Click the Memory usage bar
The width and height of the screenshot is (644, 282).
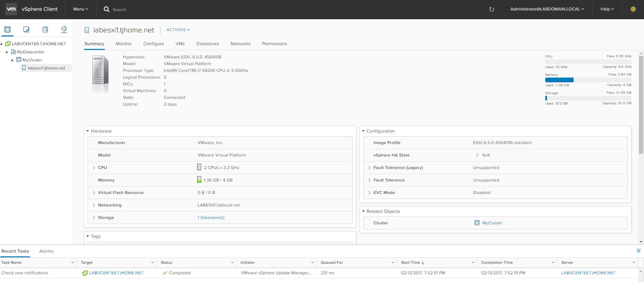coord(588,80)
